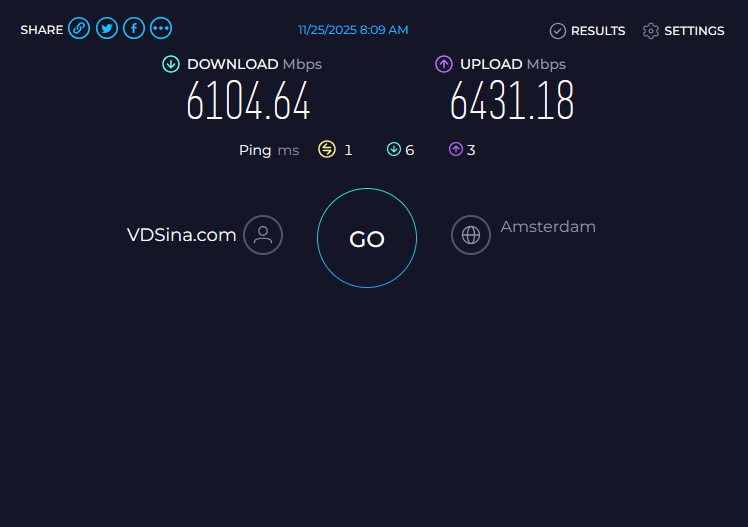The height and width of the screenshot is (527, 748).
Task: Copy the share link icon
Action: coord(79,29)
